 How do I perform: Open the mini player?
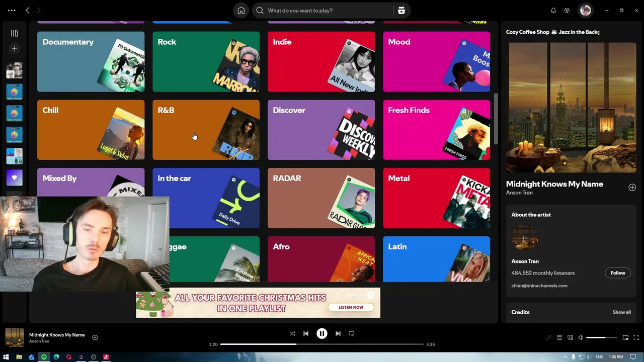pos(625,338)
